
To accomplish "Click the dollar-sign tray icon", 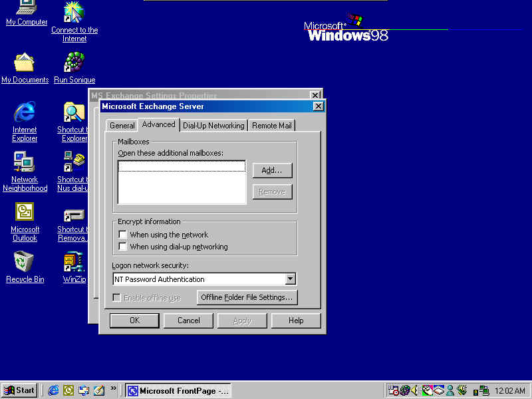I will (x=462, y=390).
